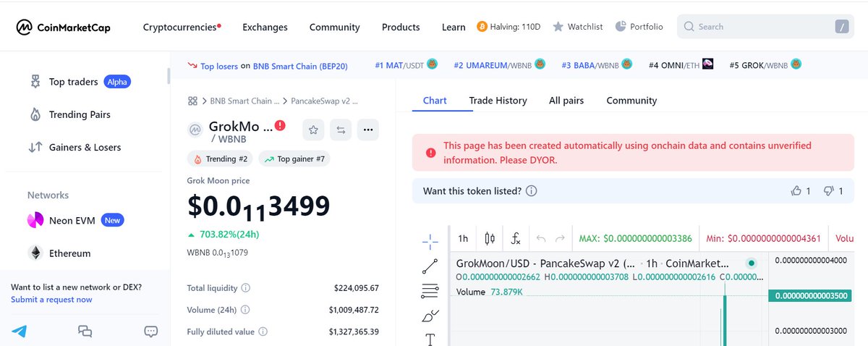Open the 1h chart interval selector
The width and height of the screenshot is (868, 346).
click(463, 238)
